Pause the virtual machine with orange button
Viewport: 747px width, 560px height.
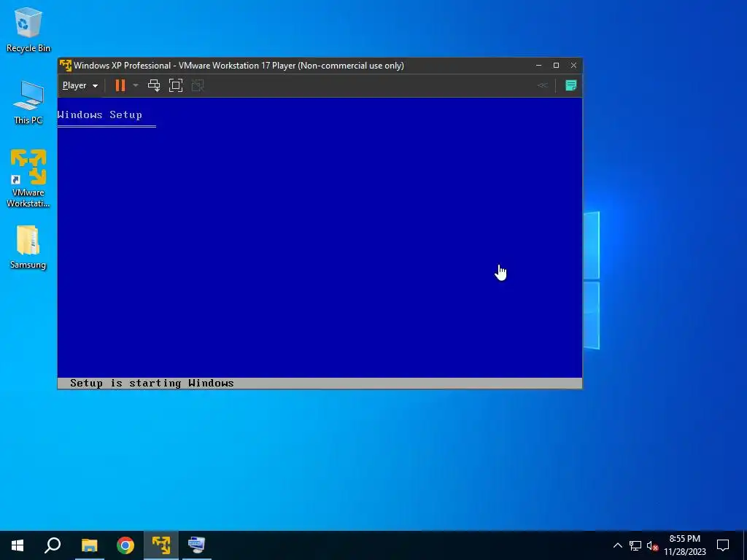(x=120, y=86)
